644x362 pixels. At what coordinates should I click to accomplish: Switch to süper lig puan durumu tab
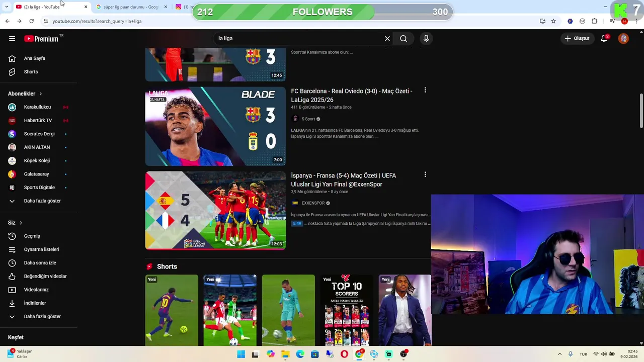tap(132, 7)
